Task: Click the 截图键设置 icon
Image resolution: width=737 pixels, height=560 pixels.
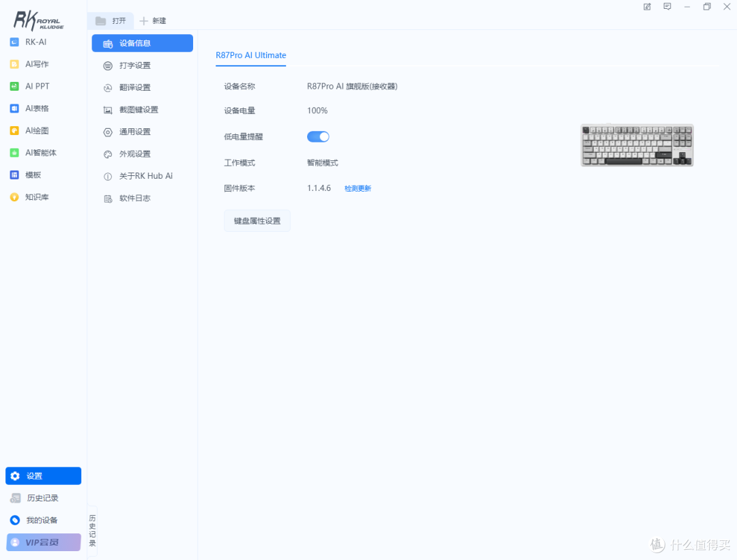Action: 108,110
